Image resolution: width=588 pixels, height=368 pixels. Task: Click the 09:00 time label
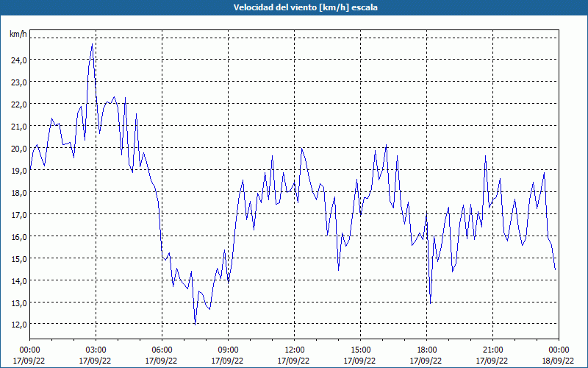coord(229,350)
